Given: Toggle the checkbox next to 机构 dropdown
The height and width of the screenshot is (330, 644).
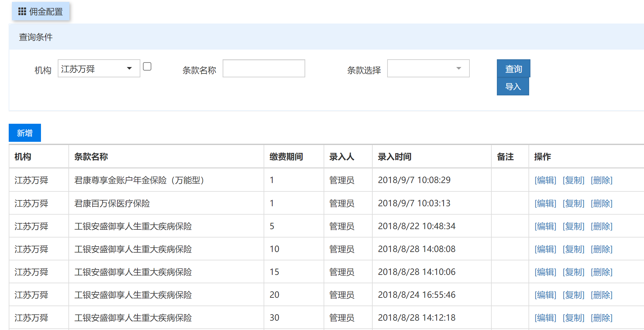Looking at the screenshot, I should (147, 66).
